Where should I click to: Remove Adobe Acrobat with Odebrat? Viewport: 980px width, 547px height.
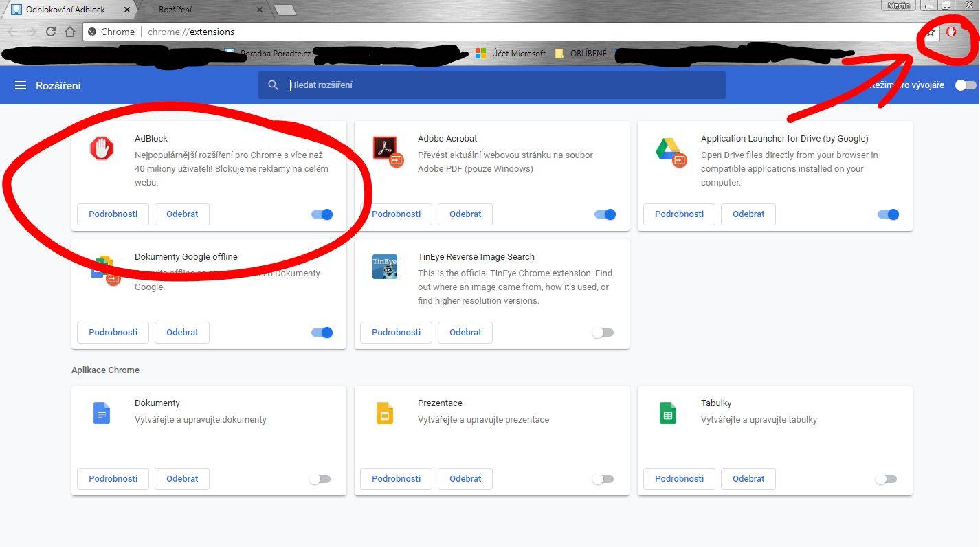[465, 214]
